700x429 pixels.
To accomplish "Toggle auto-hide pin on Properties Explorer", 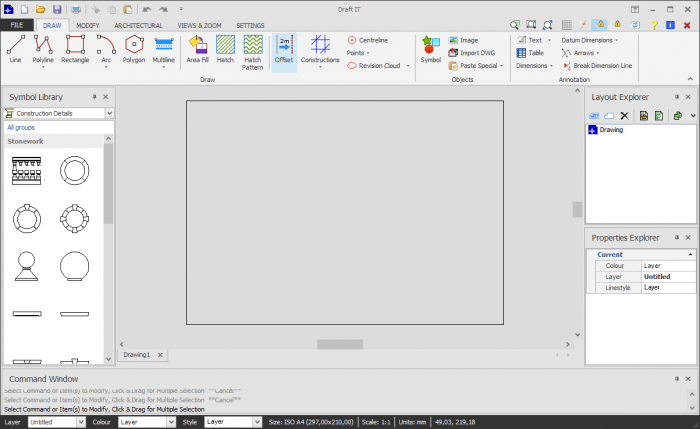I will 675,237.
